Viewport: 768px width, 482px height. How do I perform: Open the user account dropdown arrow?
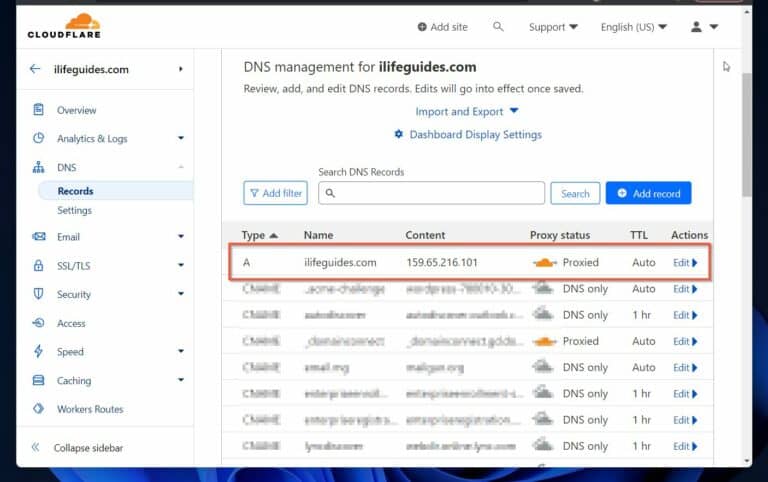714,27
